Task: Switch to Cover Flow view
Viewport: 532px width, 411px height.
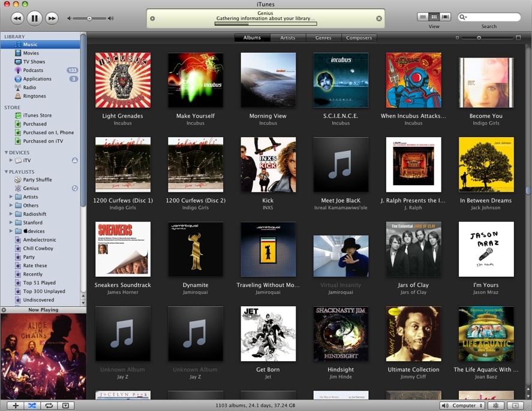Action: [445, 17]
